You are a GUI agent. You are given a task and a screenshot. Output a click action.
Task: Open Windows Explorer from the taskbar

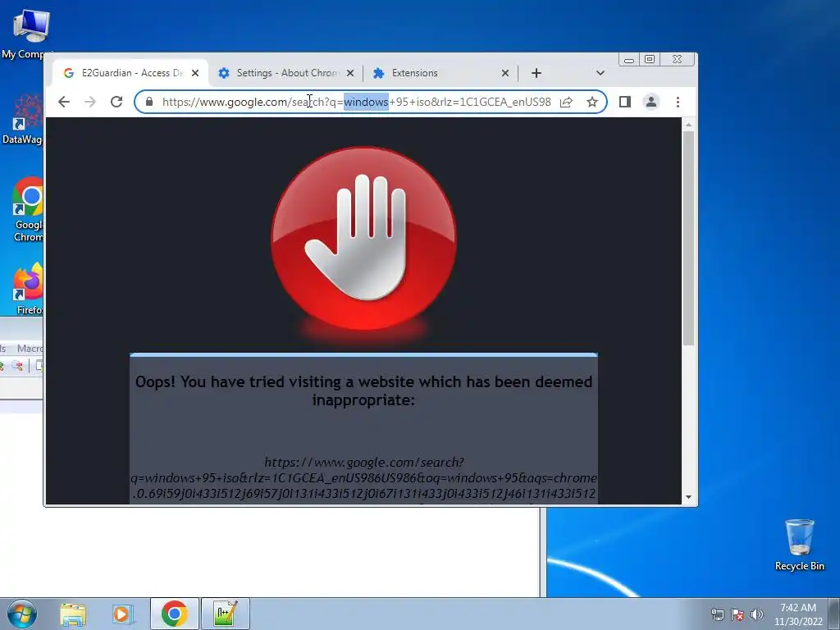[x=73, y=614]
